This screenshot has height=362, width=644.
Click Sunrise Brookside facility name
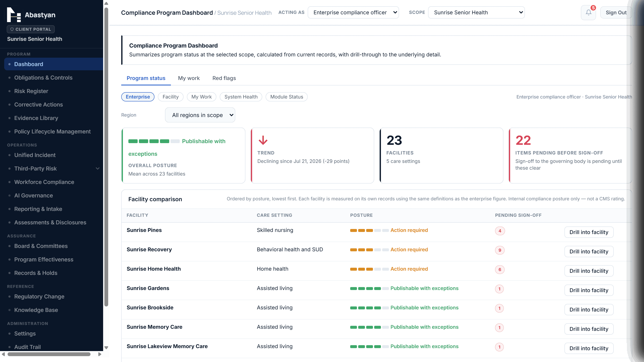pyautogui.click(x=150, y=308)
